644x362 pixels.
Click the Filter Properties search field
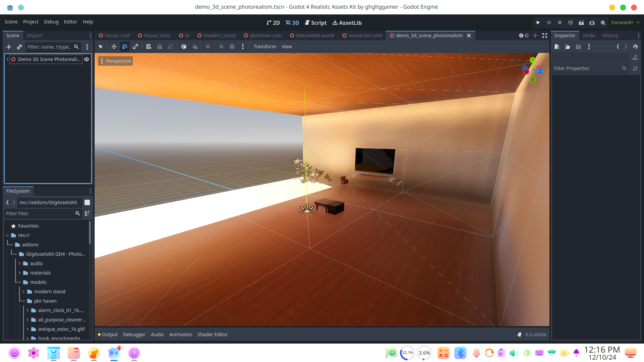[586, 68]
